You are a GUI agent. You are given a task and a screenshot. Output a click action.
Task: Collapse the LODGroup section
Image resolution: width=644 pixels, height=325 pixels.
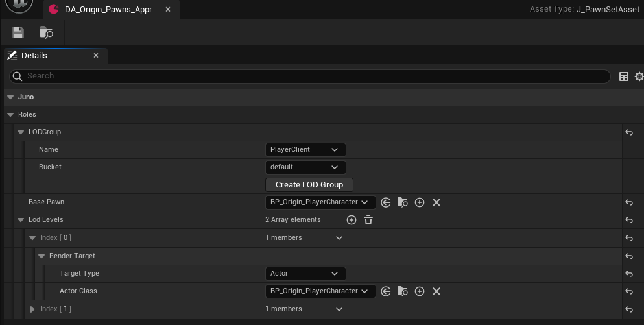[x=21, y=132]
